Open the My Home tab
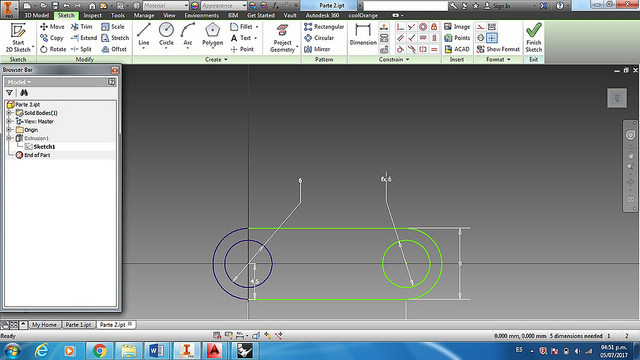 click(44, 325)
